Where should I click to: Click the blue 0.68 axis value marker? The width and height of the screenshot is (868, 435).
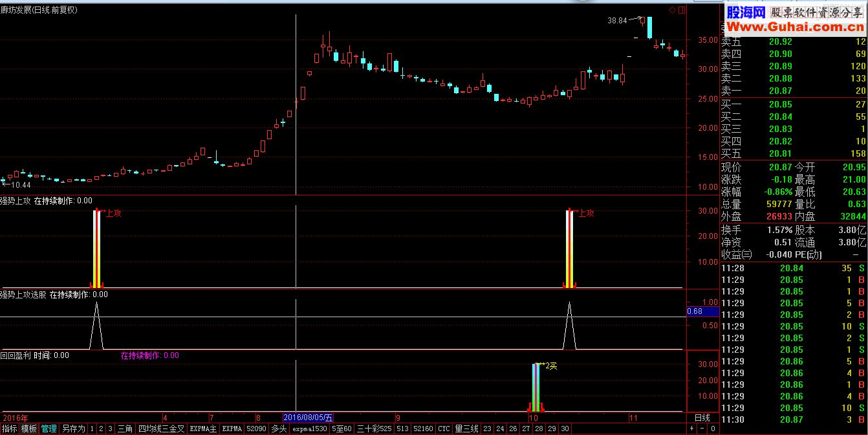(702, 311)
